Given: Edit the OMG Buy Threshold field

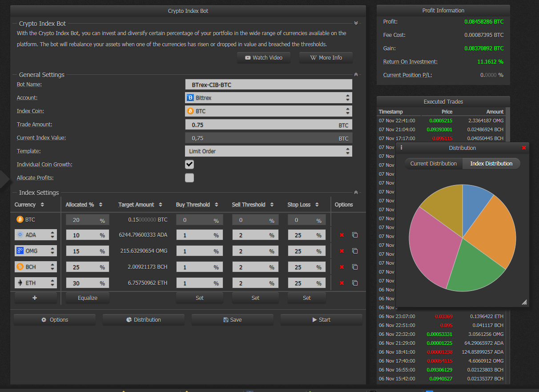Looking at the screenshot, I should coord(200,251).
